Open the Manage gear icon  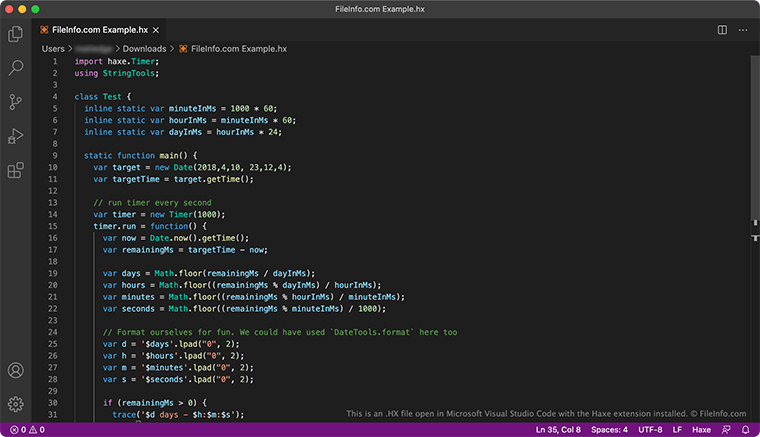15,404
